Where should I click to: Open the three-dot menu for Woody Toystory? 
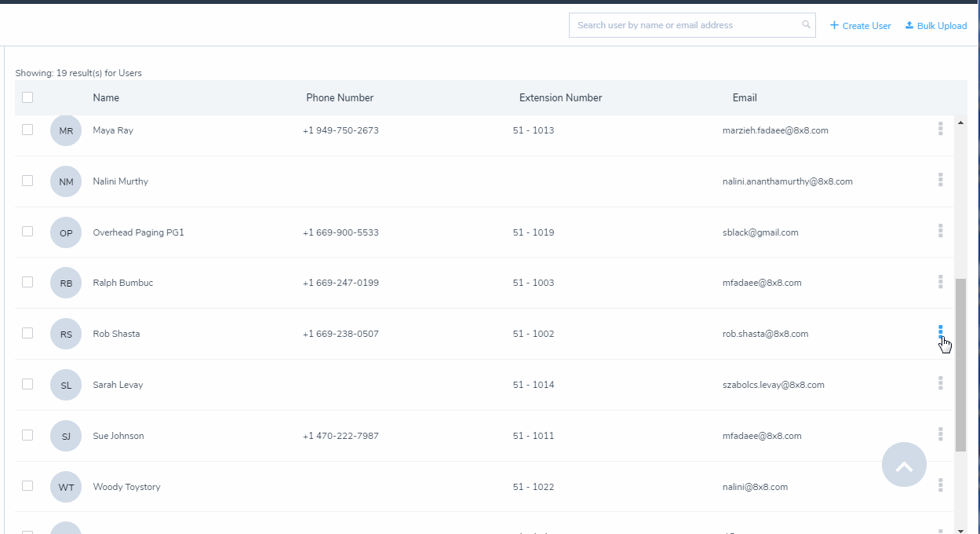pyautogui.click(x=940, y=485)
